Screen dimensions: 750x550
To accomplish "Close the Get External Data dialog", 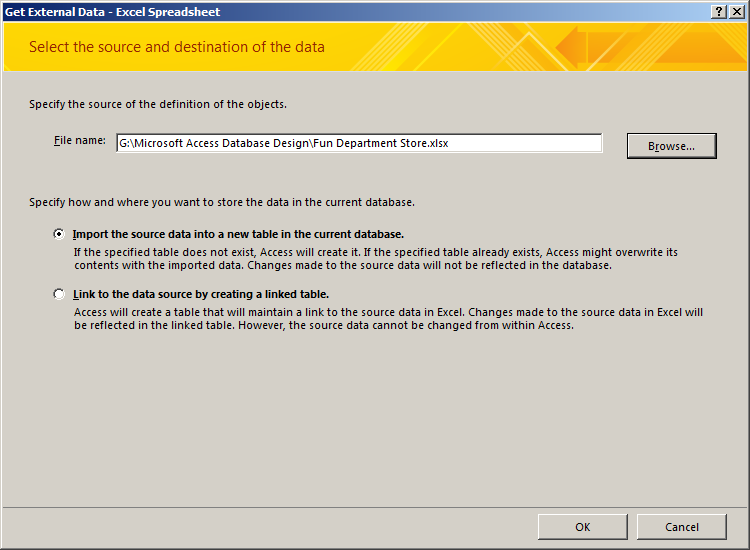I will click(x=737, y=11).
